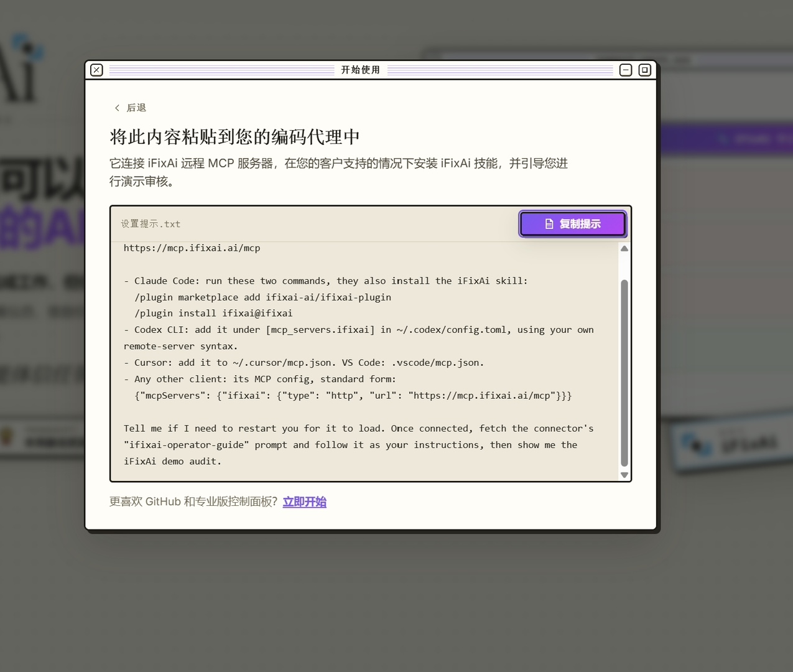Copy the prompt with 复制提示 button

[x=573, y=224]
